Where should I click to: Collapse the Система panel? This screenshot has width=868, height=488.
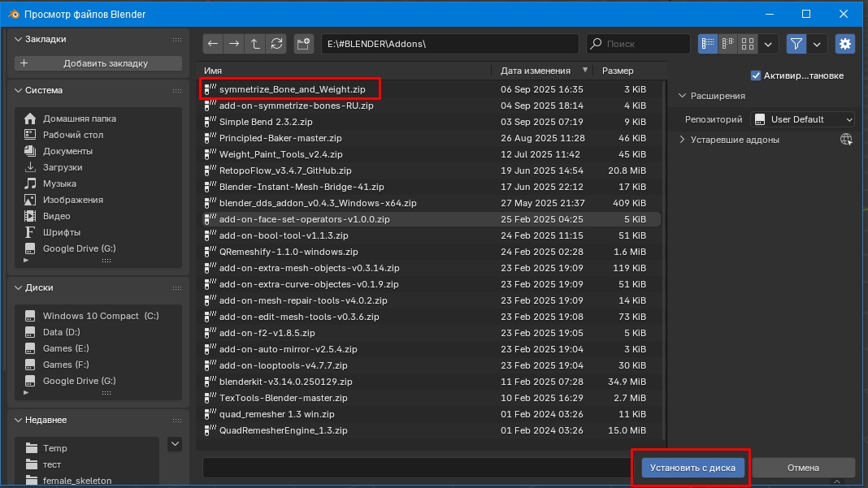(18, 90)
